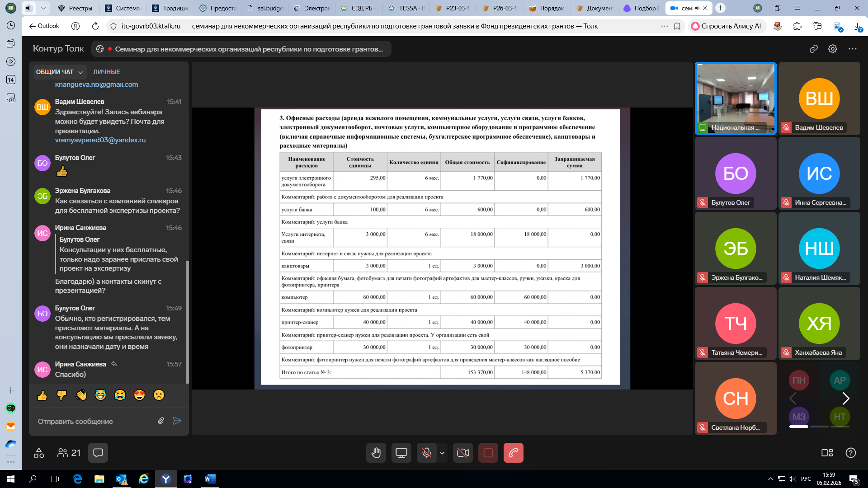This screenshot has height=488, width=868.
Task: Click the red record button
Action: pyautogui.click(x=488, y=453)
